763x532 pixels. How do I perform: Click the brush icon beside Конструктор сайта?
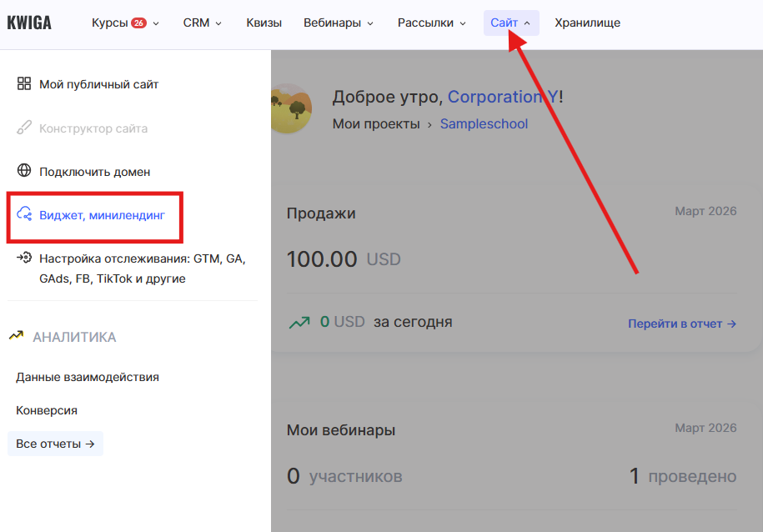pyautogui.click(x=24, y=128)
